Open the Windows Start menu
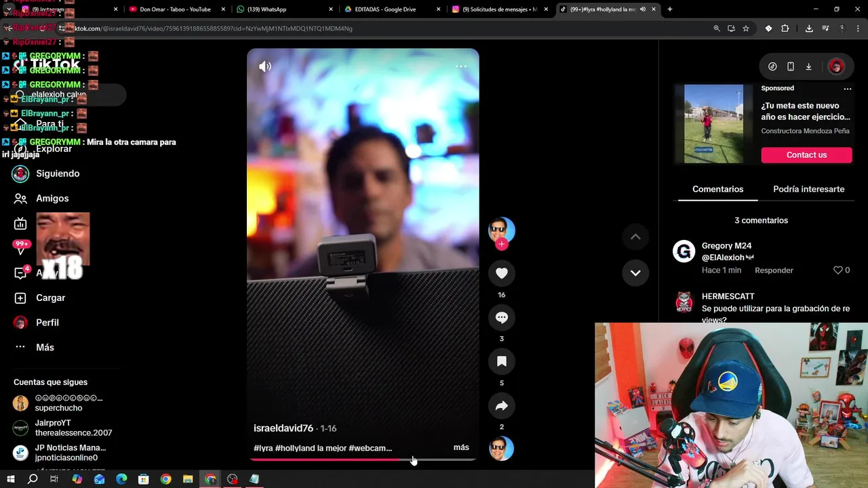 [x=10, y=479]
